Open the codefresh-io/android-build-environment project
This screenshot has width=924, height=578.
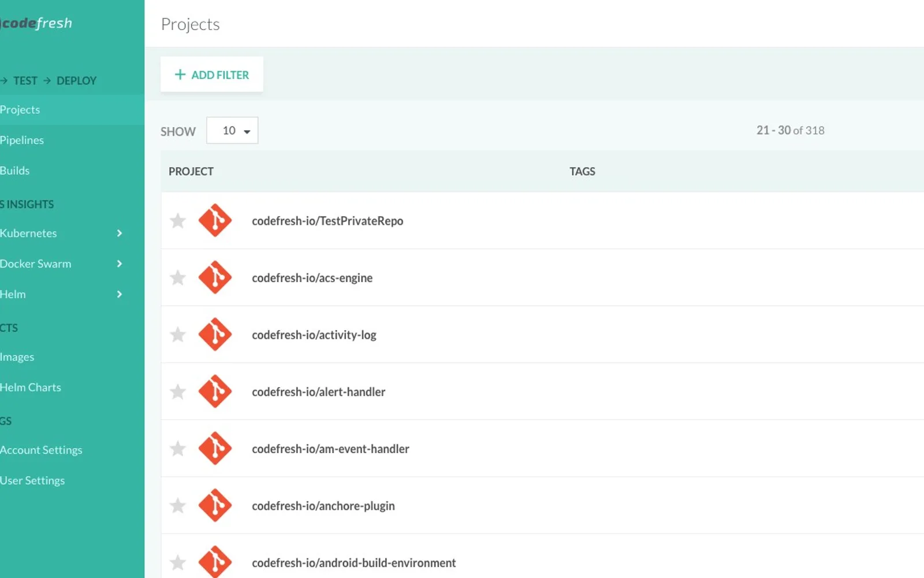pos(354,563)
